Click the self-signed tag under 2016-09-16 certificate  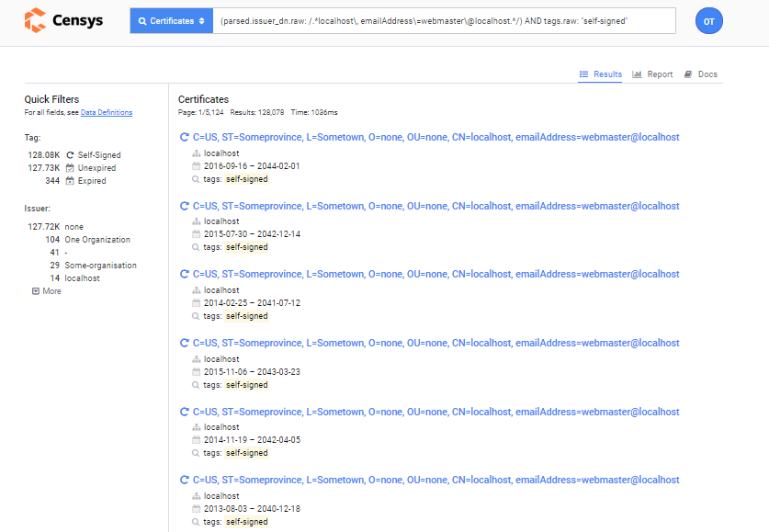click(247, 179)
